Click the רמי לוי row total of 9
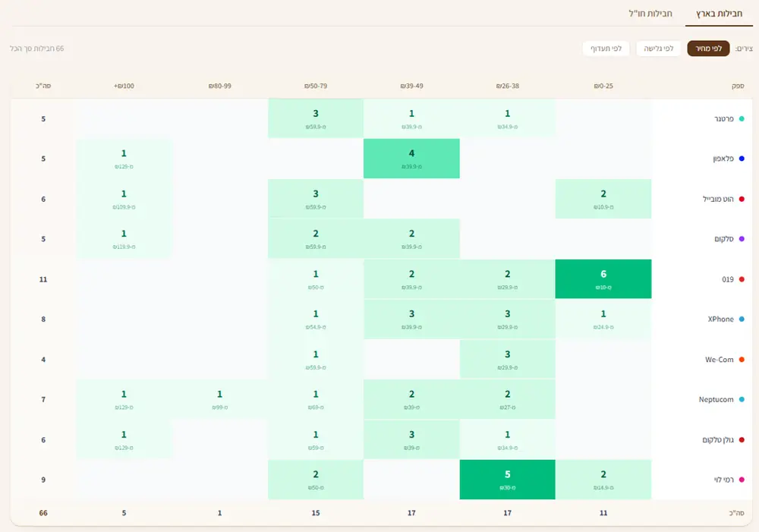Screen dimensions: 759x532 pos(43,480)
